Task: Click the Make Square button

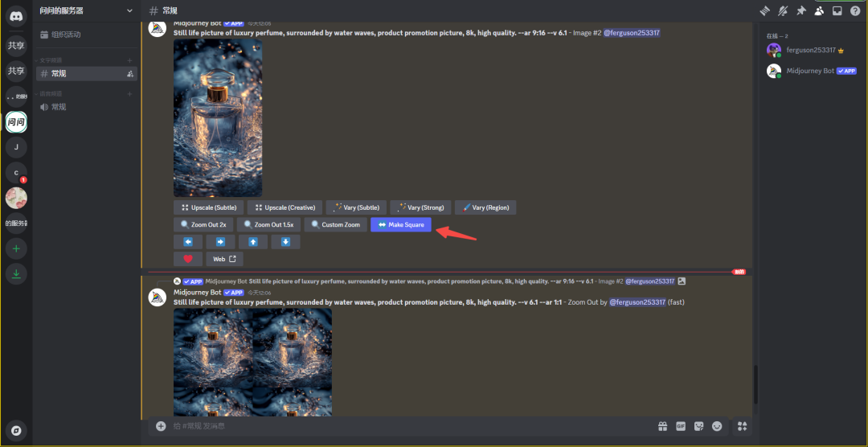Action: pyautogui.click(x=401, y=225)
